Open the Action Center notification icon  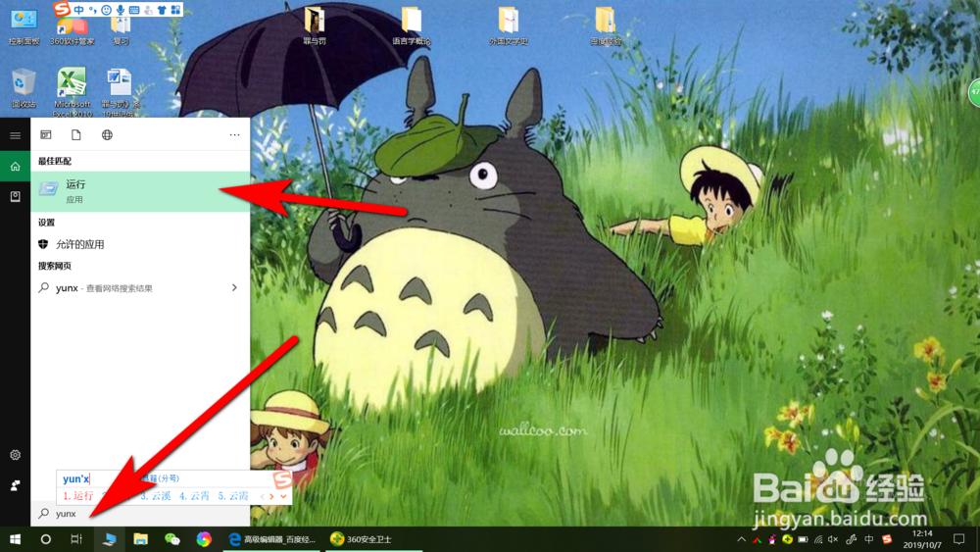coord(959,539)
